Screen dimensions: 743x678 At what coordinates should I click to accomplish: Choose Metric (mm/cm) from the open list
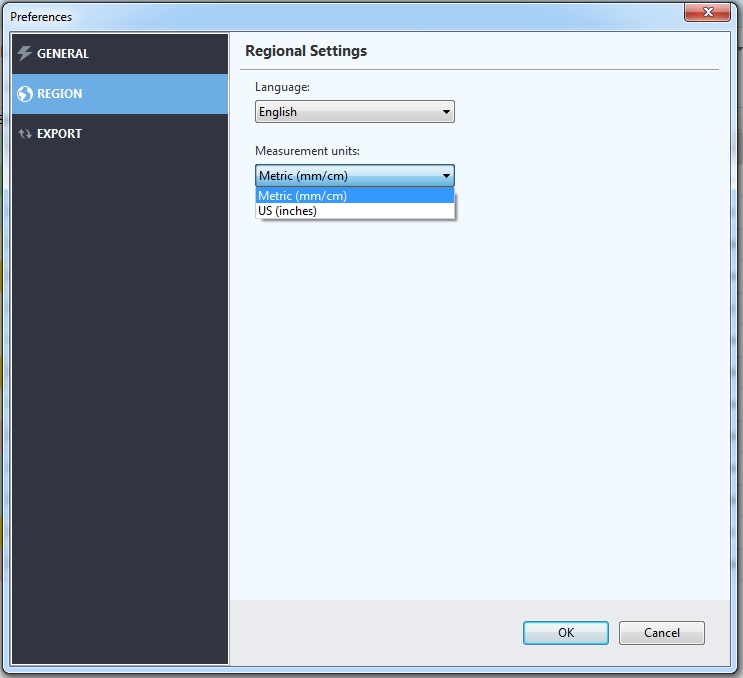click(x=303, y=196)
